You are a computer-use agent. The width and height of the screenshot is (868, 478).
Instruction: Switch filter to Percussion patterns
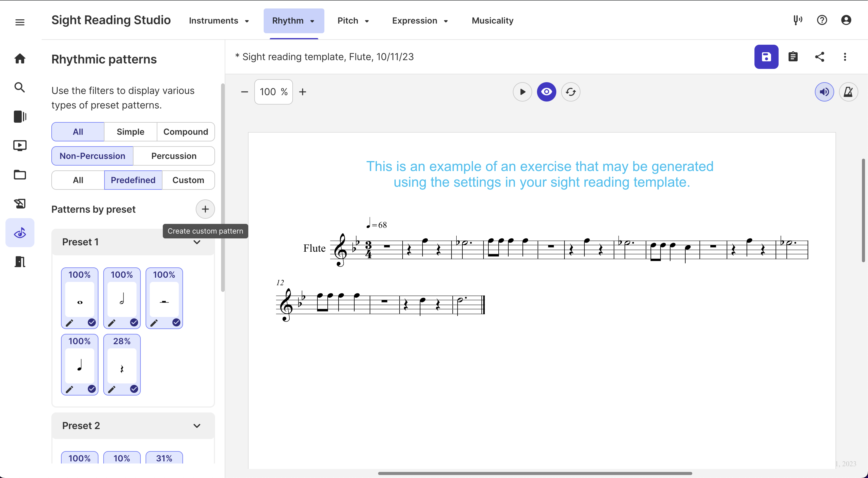point(174,156)
